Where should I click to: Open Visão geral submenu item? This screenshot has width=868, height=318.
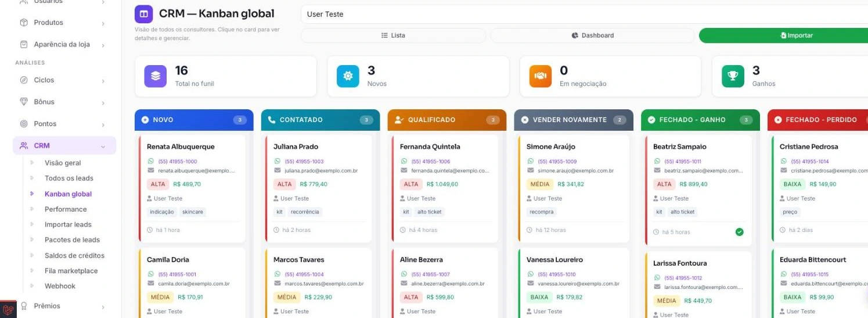[63, 163]
